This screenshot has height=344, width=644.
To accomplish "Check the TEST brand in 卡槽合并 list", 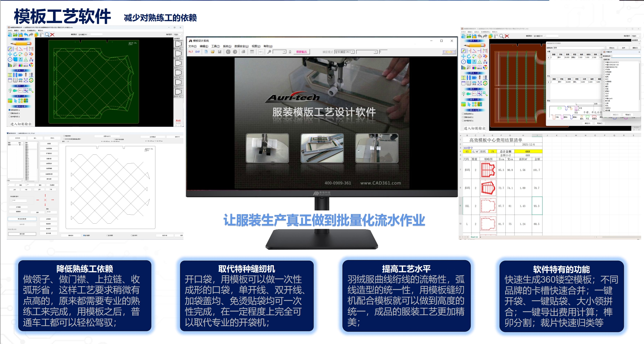I will [x=604, y=94].
